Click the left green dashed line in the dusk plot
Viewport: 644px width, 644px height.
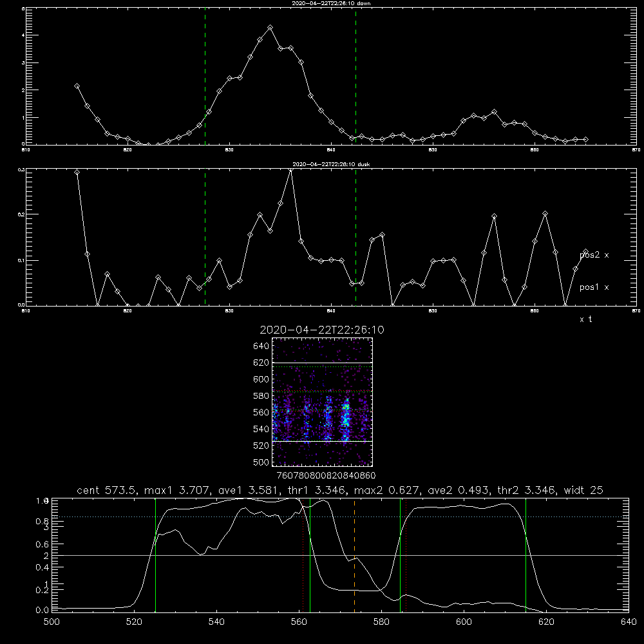(205, 238)
